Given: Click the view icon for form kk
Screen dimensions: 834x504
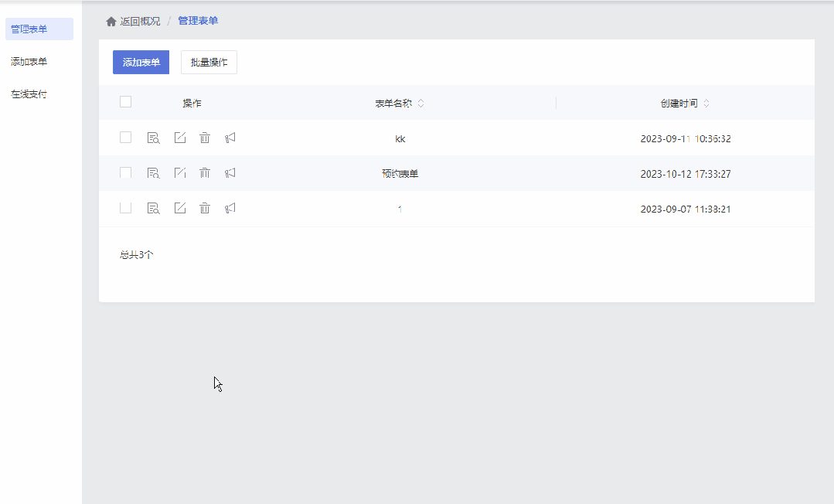Looking at the screenshot, I should (153, 138).
